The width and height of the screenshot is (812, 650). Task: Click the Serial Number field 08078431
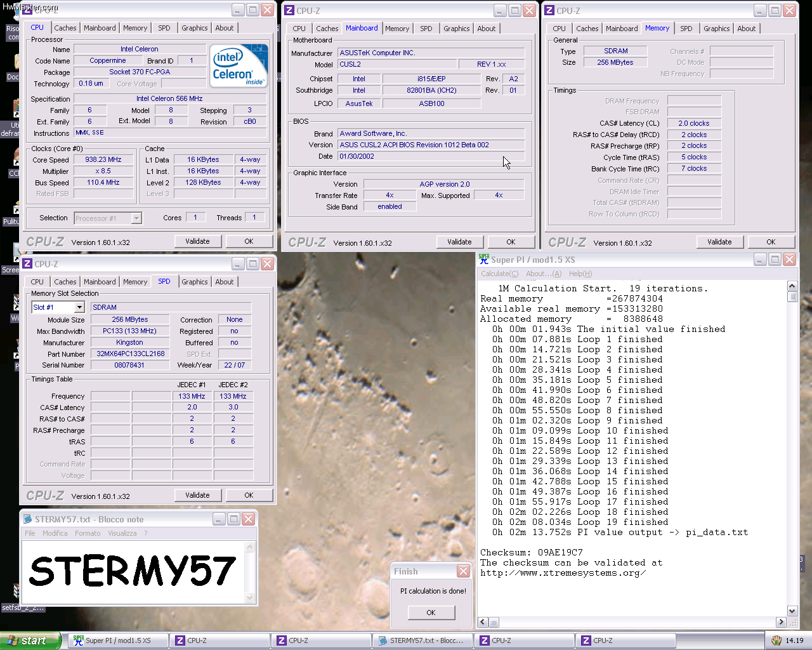130,366
